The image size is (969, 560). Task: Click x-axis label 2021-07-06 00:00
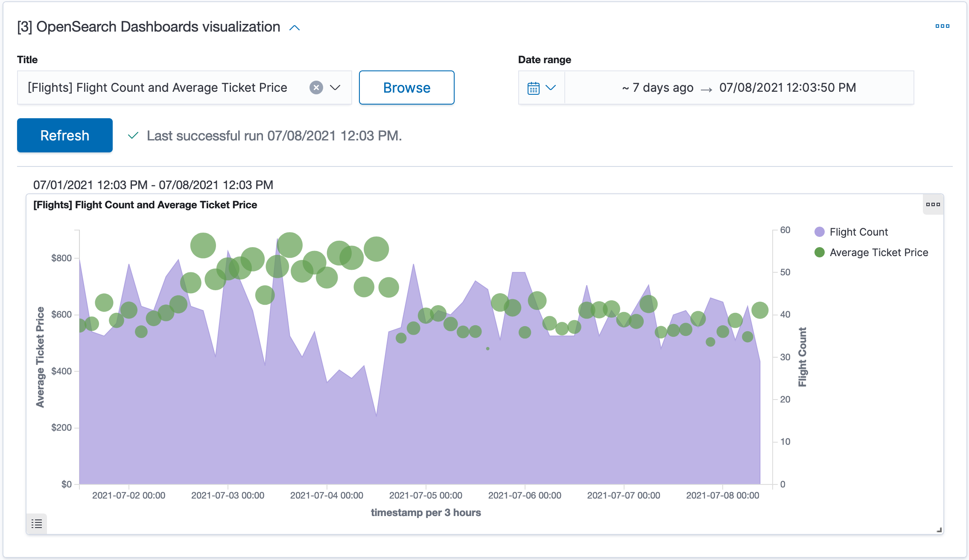(x=525, y=496)
